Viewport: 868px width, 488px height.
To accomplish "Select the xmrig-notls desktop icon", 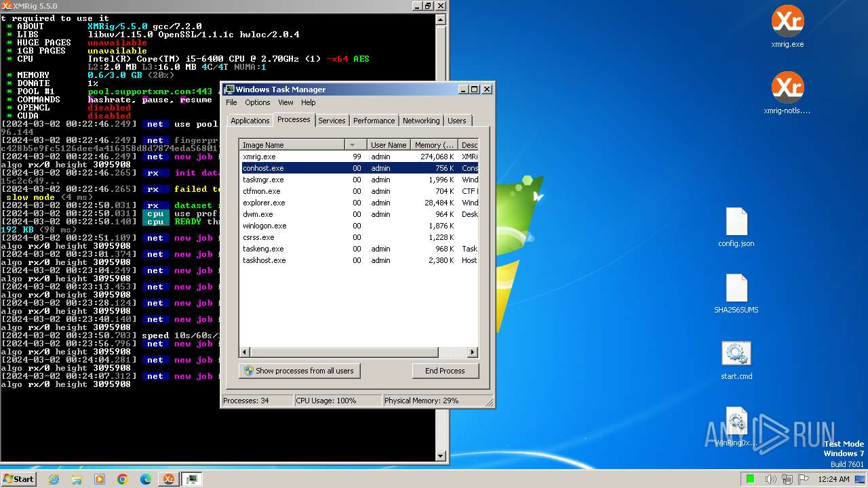I will (x=787, y=93).
